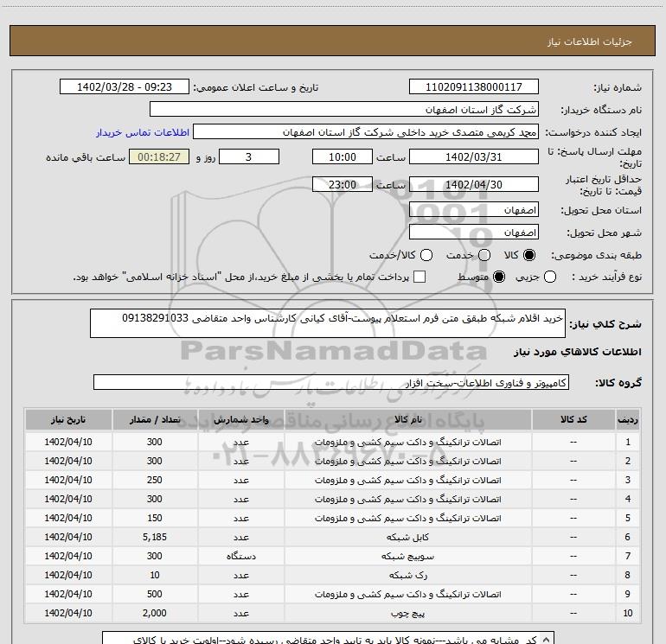666x644 pixels.
Task: Click the تعداد / مقدار column header
Action: tap(155, 419)
